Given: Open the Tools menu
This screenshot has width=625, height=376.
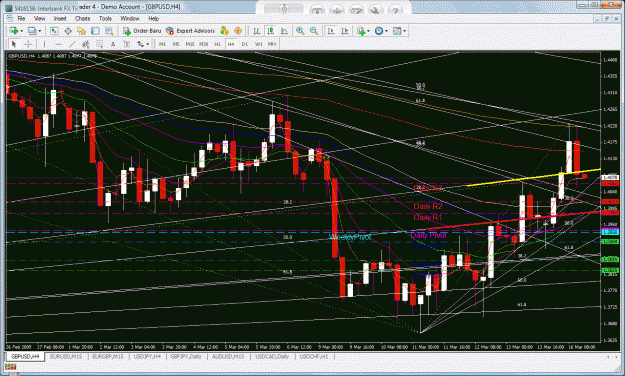Looking at the screenshot, I should coord(105,18).
